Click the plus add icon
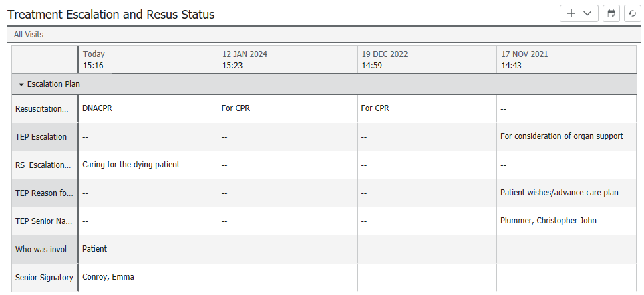Screen dimensions: 644x295 571,13
